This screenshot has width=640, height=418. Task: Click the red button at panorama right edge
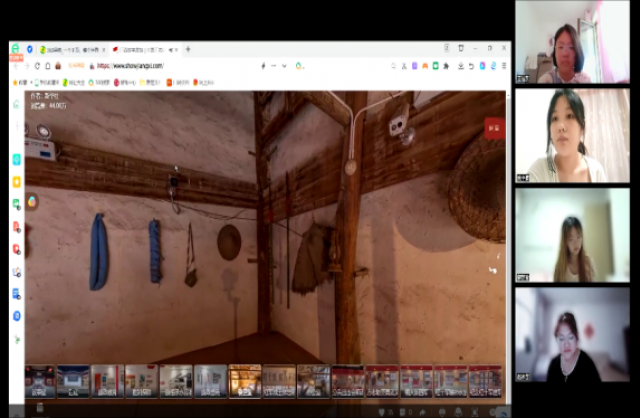click(494, 128)
